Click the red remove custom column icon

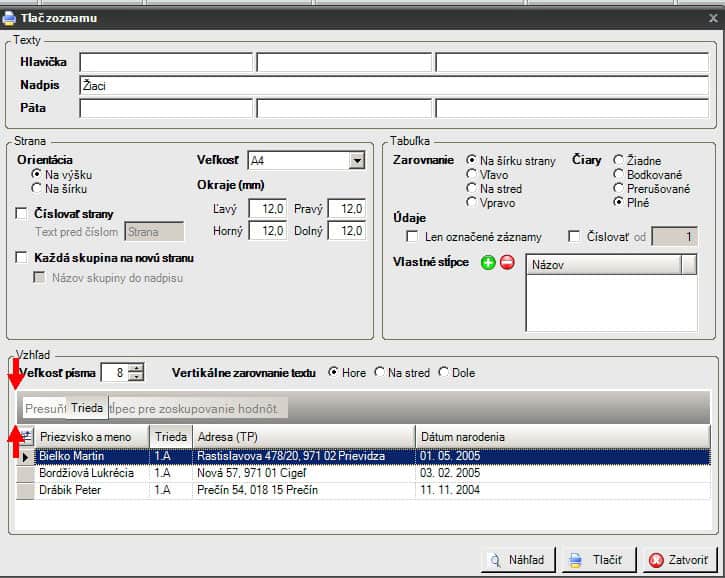507,262
